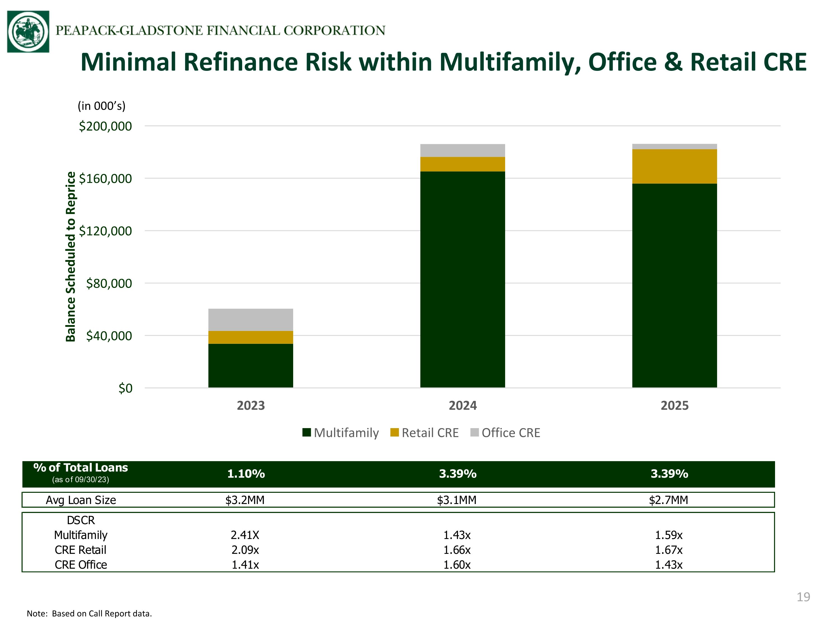
Task: Click the '$80,000' axis label
Action: point(109,284)
